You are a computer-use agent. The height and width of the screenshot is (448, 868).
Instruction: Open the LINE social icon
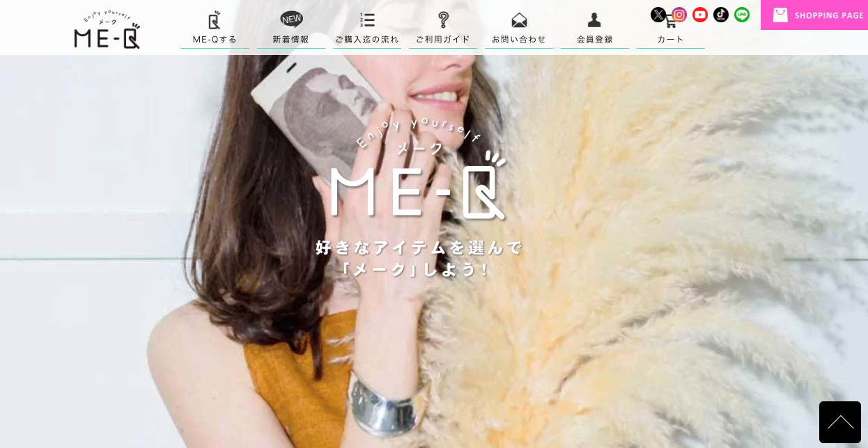[742, 15]
